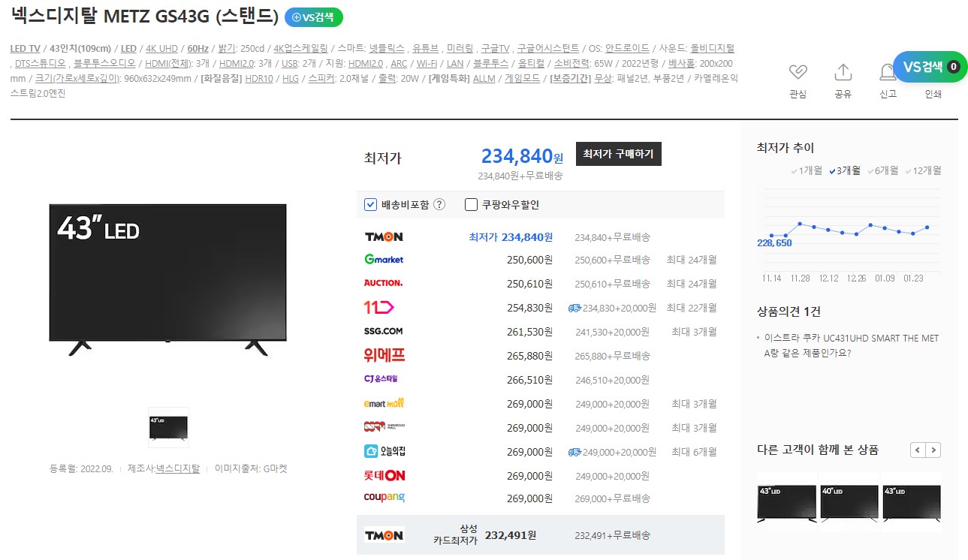The width and height of the screenshot is (968, 560).
Task: Open the 위메프 seller logo
Action: pyautogui.click(x=384, y=355)
